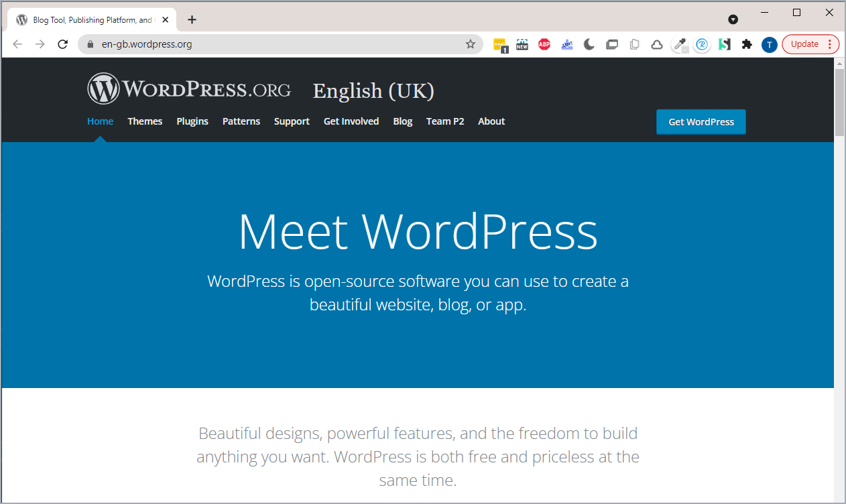The image size is (846, 504).
Task: Bookmark this page with the star icon
Action: [x=471, y=44]
